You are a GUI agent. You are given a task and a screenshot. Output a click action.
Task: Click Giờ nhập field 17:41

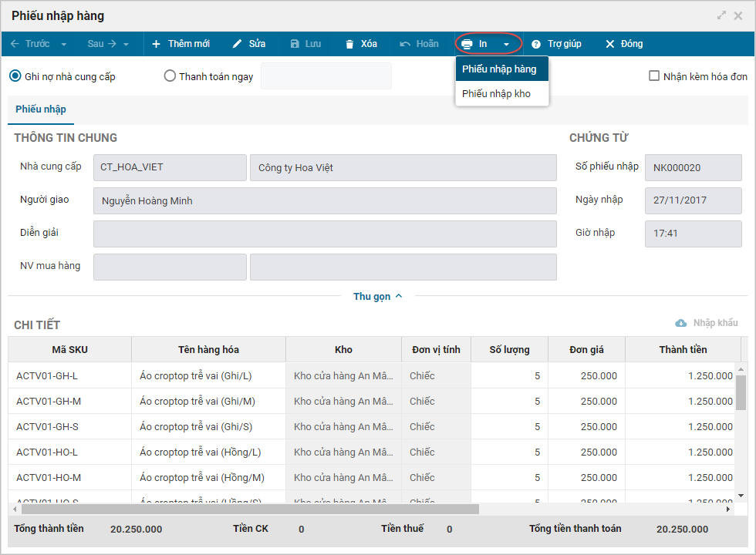pyautogui.click(x=694, y=234)
